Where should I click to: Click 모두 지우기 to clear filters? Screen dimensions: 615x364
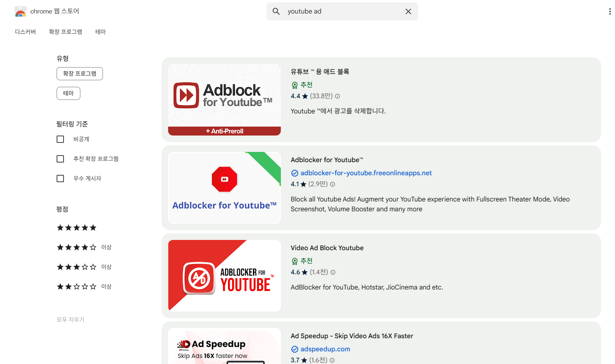coord(71,320)
